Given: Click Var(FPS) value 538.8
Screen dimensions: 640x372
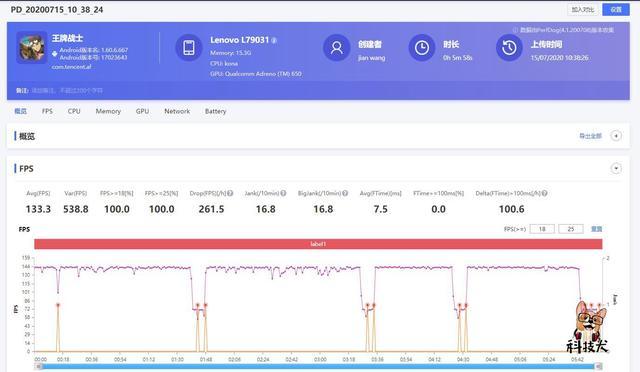Looking at the screenshot, I should tap(76, 209).
